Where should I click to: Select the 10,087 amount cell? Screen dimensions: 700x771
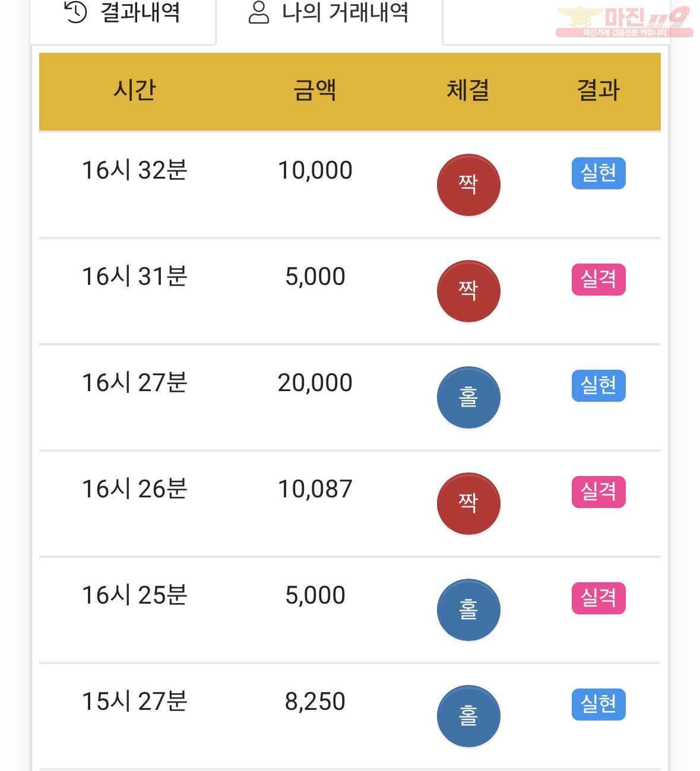[x=315, y=489]
